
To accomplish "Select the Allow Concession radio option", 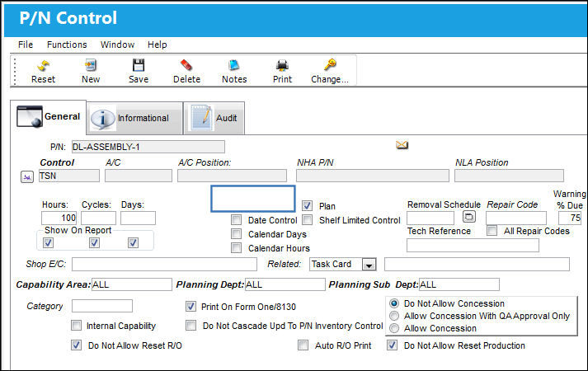I will click(394, 328).
